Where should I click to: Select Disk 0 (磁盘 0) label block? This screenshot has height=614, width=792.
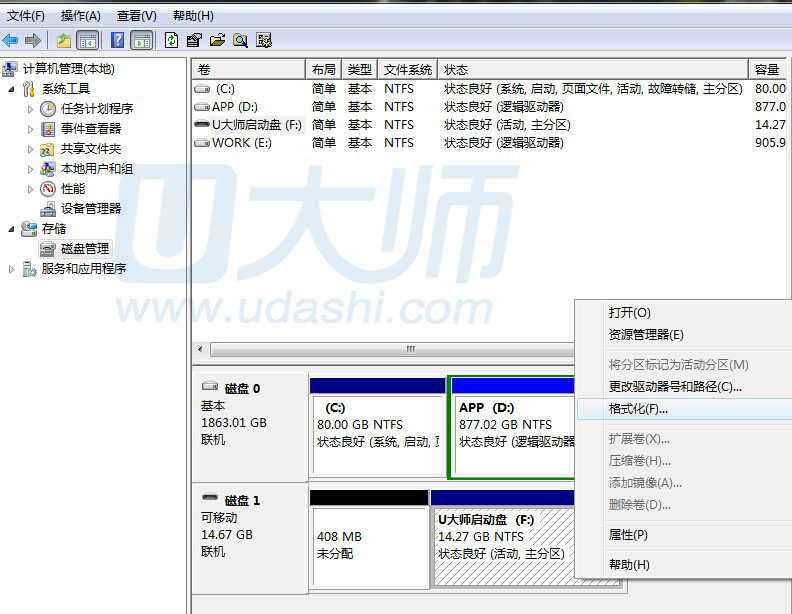point(250,427)
